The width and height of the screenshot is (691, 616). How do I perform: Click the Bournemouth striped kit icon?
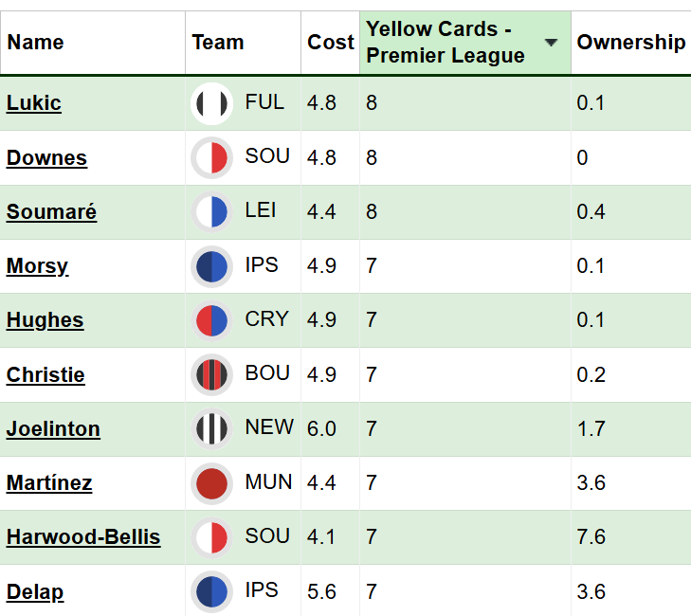[x=211, y=374]
